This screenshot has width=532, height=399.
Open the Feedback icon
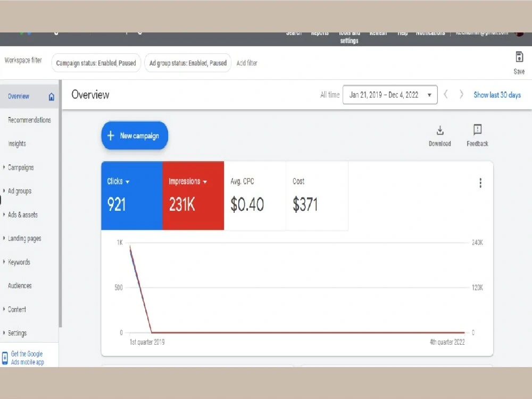tap(477, 130)
